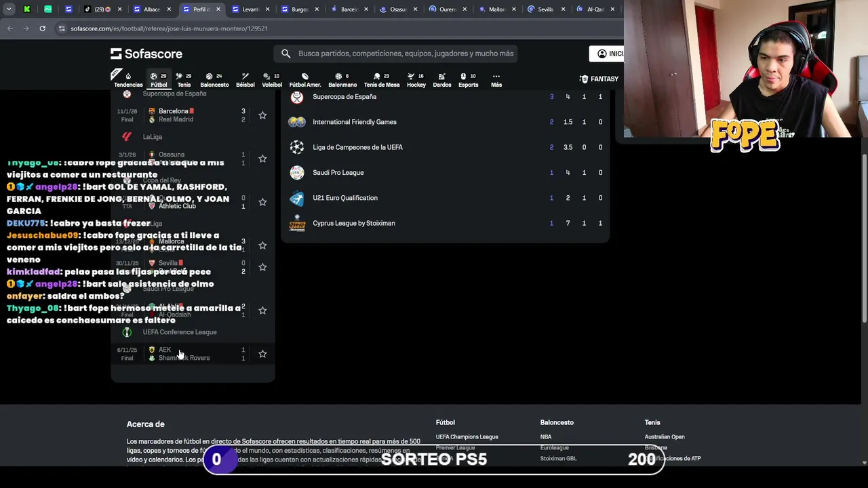
Task: Switch to the Tenis sport icon
Action: point(184,80)
